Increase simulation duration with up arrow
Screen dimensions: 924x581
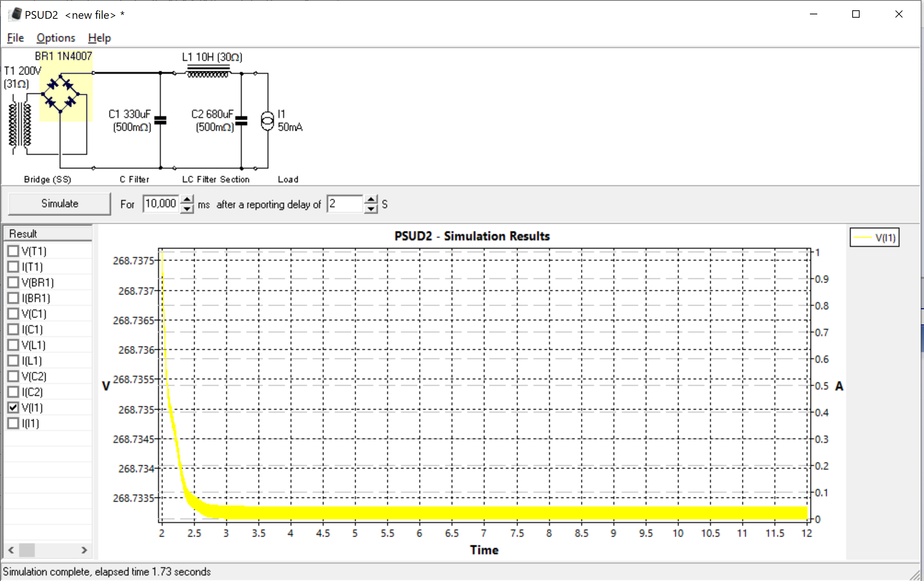[187, 199]
